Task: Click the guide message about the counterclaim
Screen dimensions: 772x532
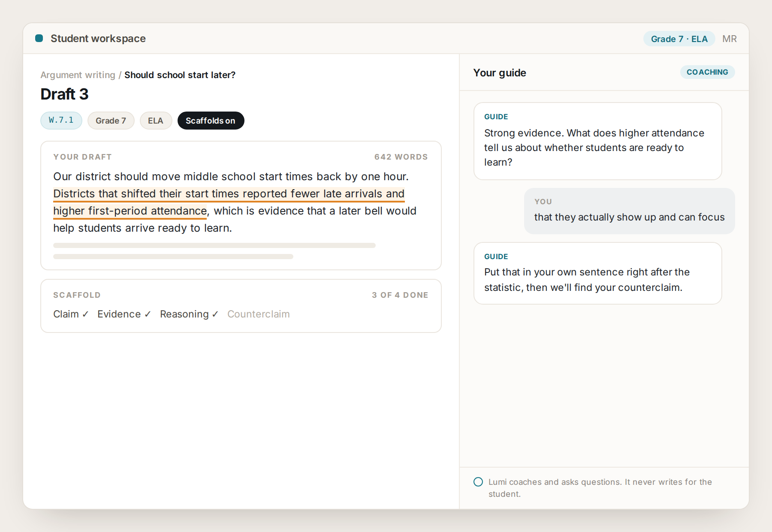Action: pyautogui.click(x=597, y=273)
